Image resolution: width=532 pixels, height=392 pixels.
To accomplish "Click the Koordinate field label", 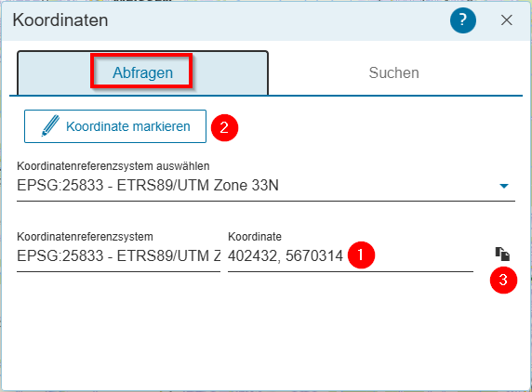I will [x=255, y=237].
